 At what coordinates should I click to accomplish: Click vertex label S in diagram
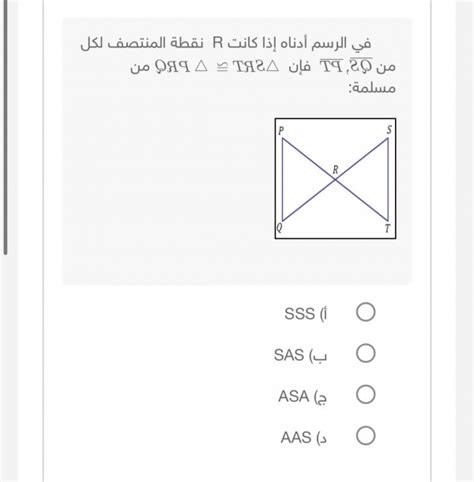389,130
